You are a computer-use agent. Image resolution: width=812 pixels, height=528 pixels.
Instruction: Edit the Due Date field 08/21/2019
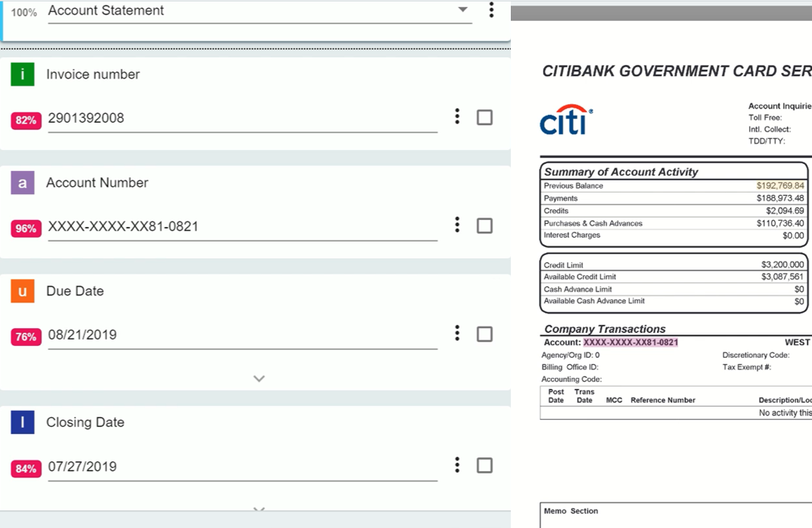(243, 335)
